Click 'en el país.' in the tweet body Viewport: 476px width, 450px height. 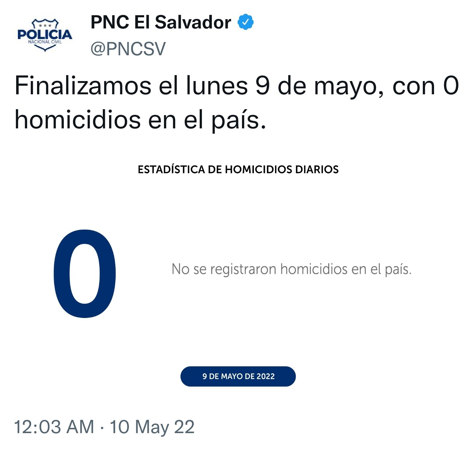pyautogui.click(x=207, y=120)
